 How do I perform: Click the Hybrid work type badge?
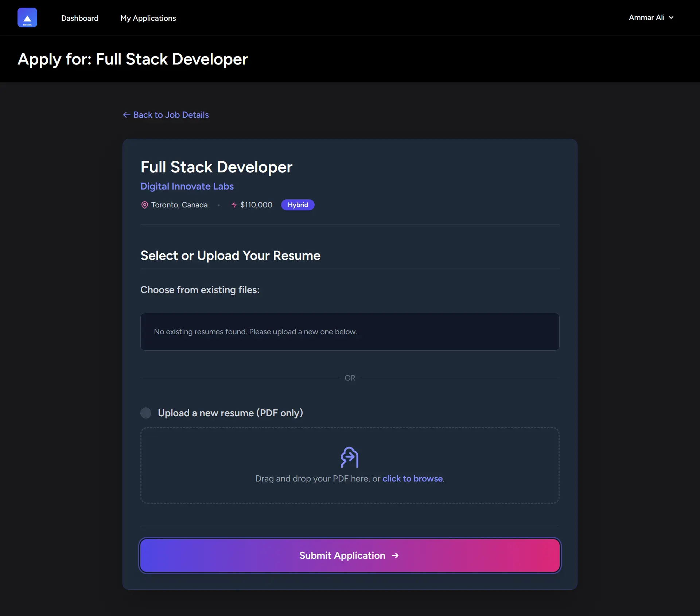coord(297,205)
